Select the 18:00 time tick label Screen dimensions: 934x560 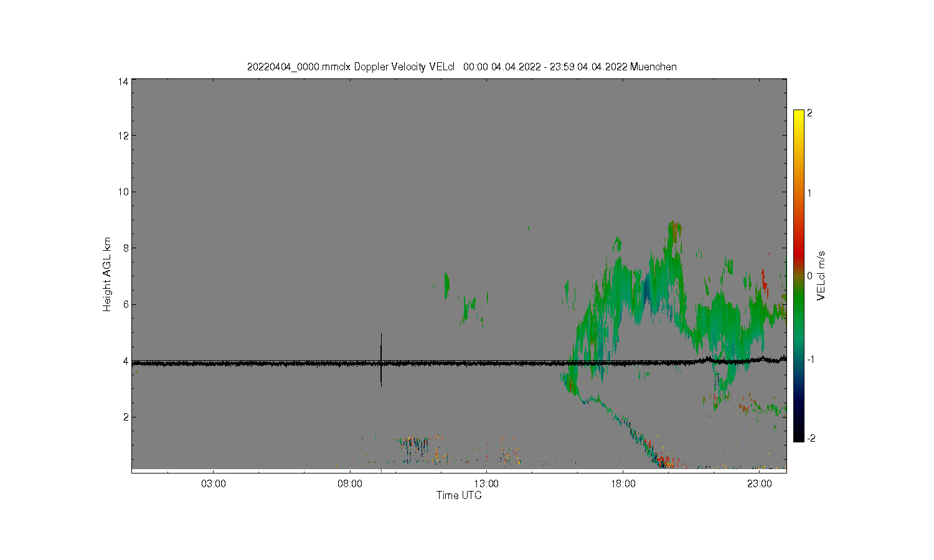623,483
